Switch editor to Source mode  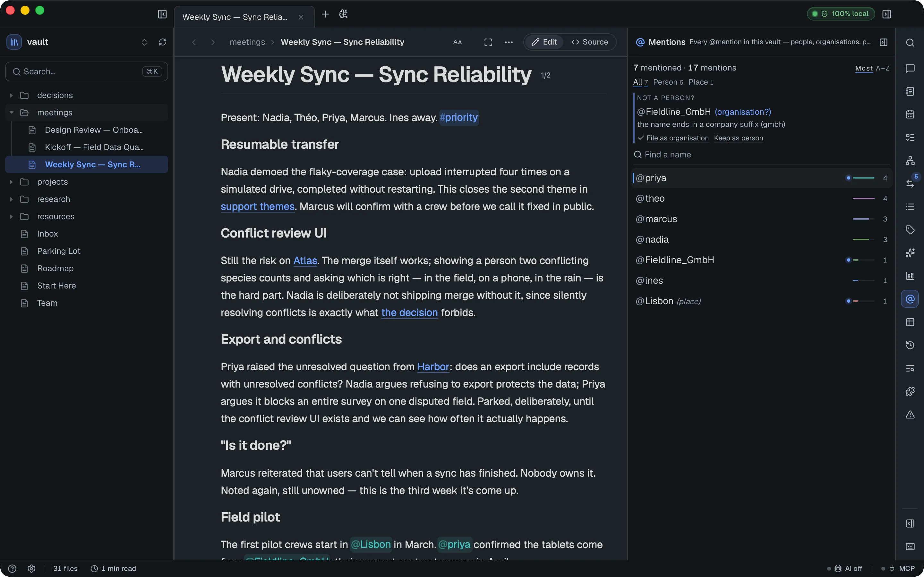click(589, 42)
